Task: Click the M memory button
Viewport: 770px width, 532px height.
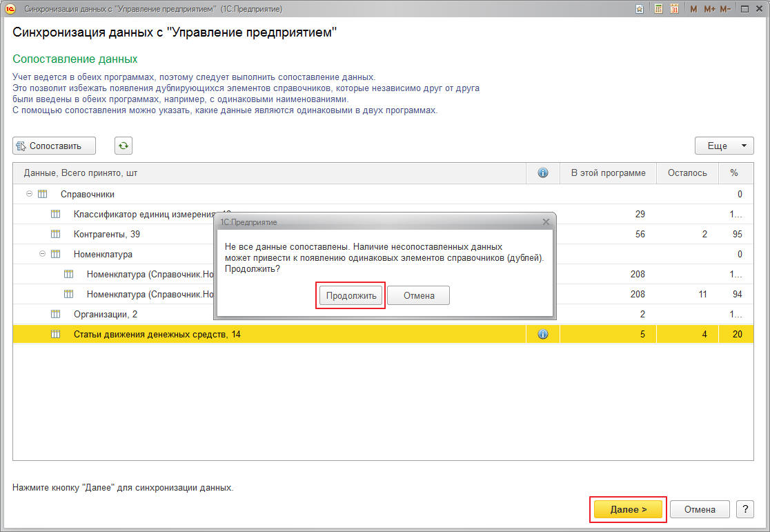Action: (693, 9)
